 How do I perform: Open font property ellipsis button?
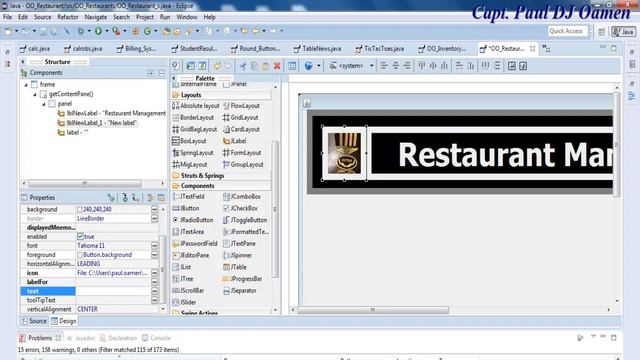click(154, 246)
